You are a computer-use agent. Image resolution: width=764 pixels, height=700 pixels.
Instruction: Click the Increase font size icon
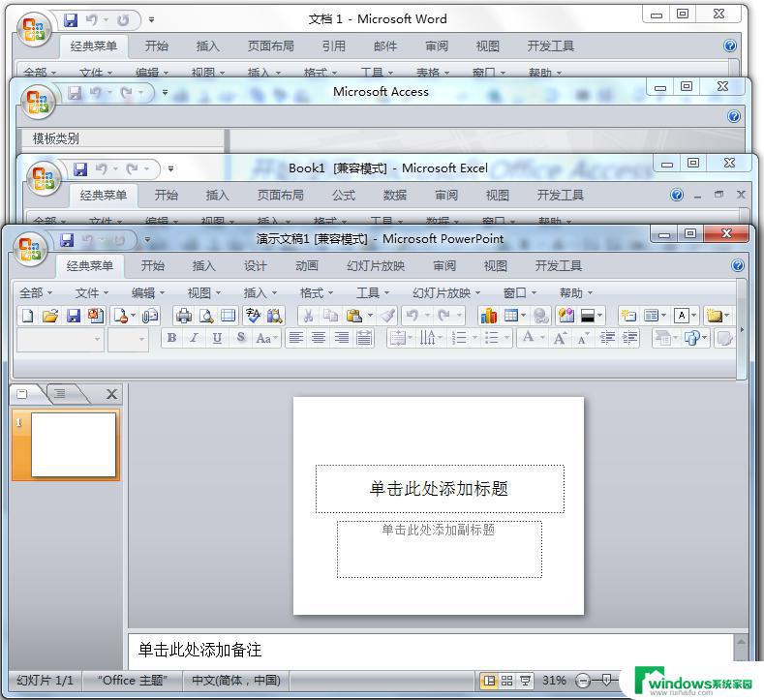coord(560,338)
